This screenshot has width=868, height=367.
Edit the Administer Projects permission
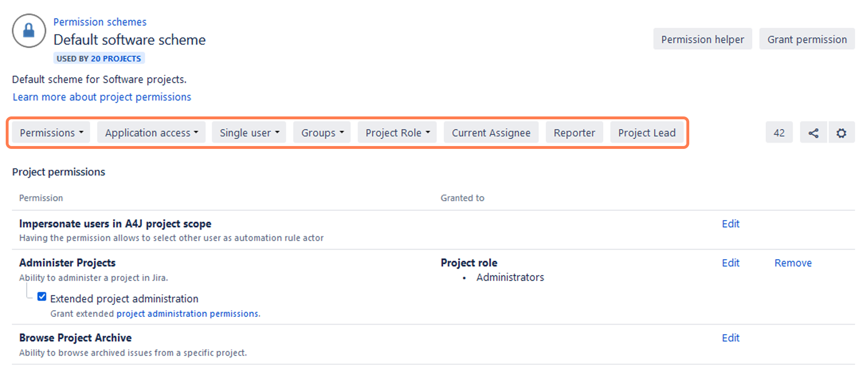coord(730,263)
